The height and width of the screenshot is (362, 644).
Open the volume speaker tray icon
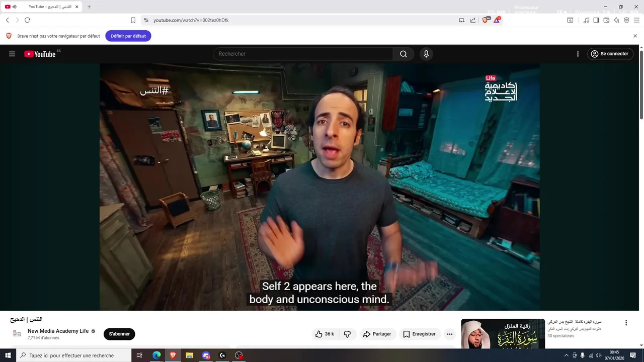tap(598, 355)
